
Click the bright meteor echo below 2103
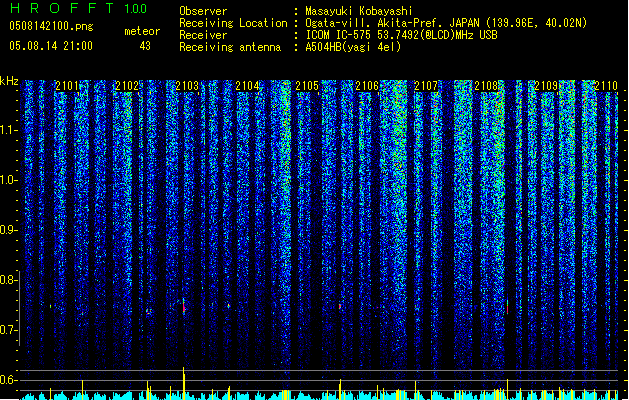(x=184, y=306)
